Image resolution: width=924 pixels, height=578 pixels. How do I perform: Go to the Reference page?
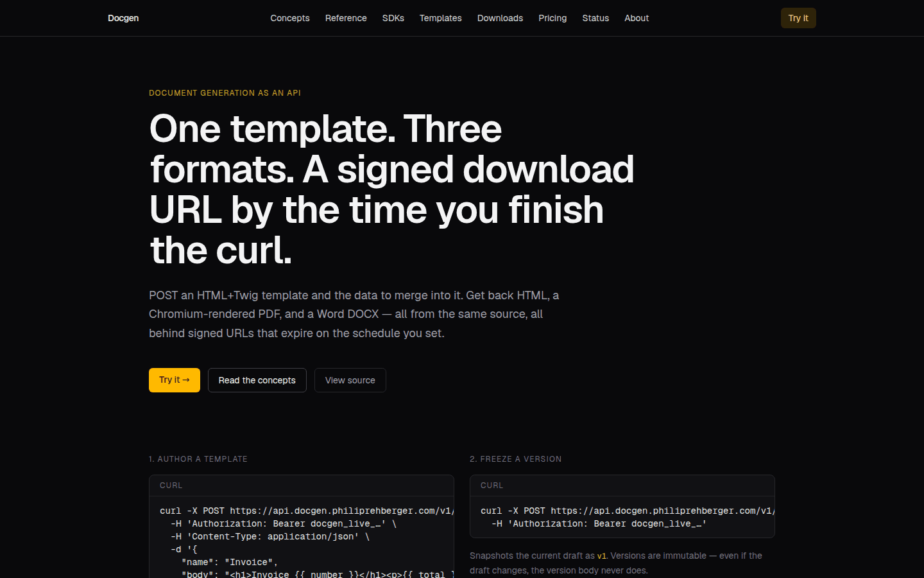(346, 18)
